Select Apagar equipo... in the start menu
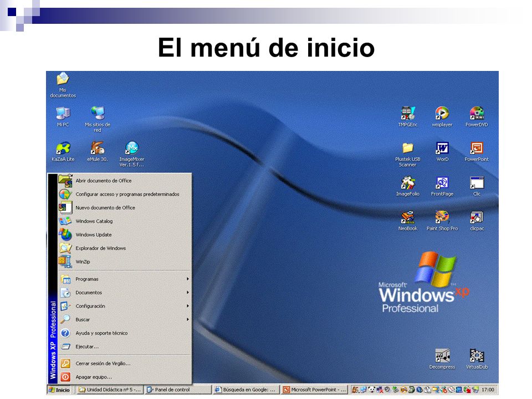Viewport: 532px width, 399px height. tap(125, 377)
